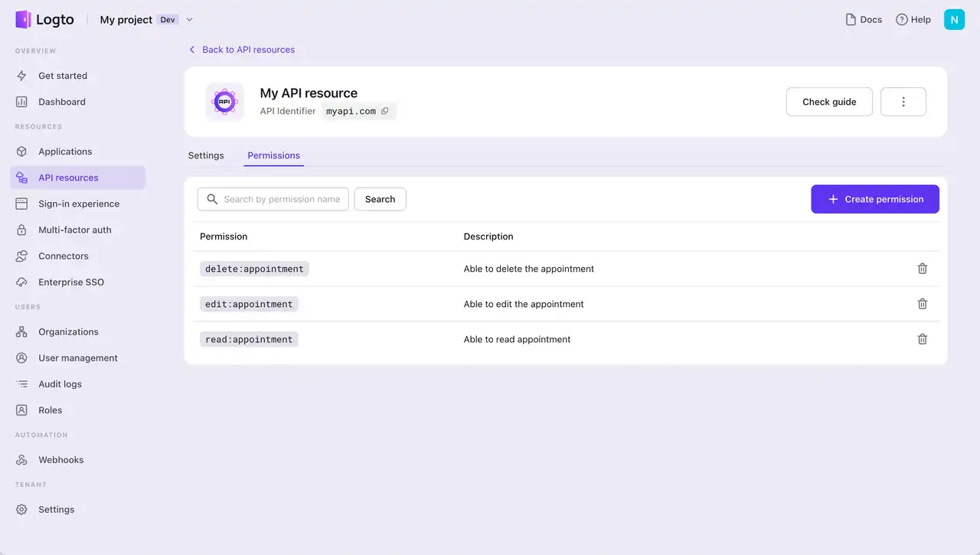The image size is (980, 555).
Task: Expand the My project environment dropdown
Action: coord(188,19)
